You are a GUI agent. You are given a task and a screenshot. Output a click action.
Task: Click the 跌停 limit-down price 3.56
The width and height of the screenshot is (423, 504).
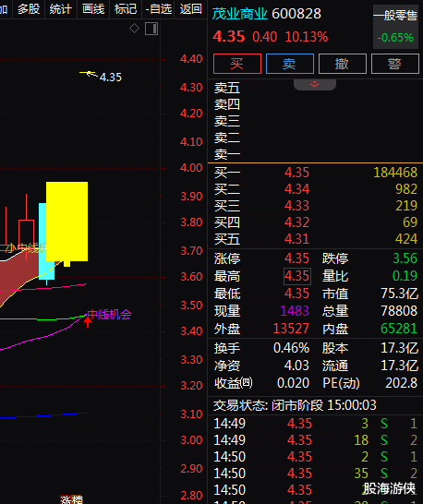click(405, 258)
